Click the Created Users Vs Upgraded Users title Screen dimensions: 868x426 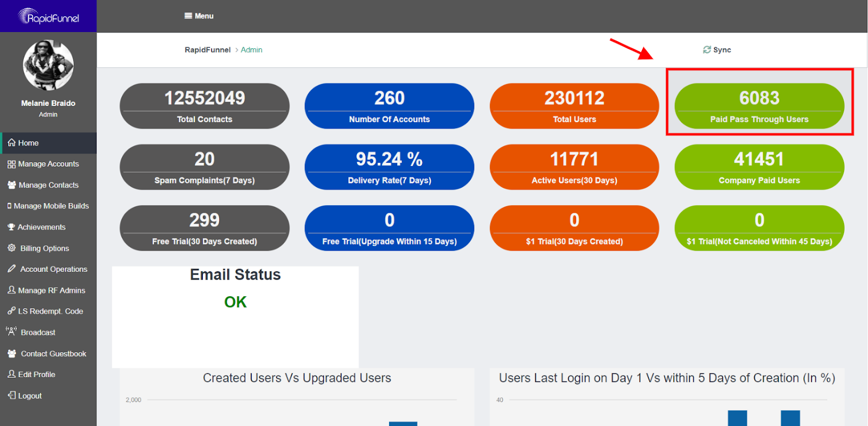pos(297,378)
